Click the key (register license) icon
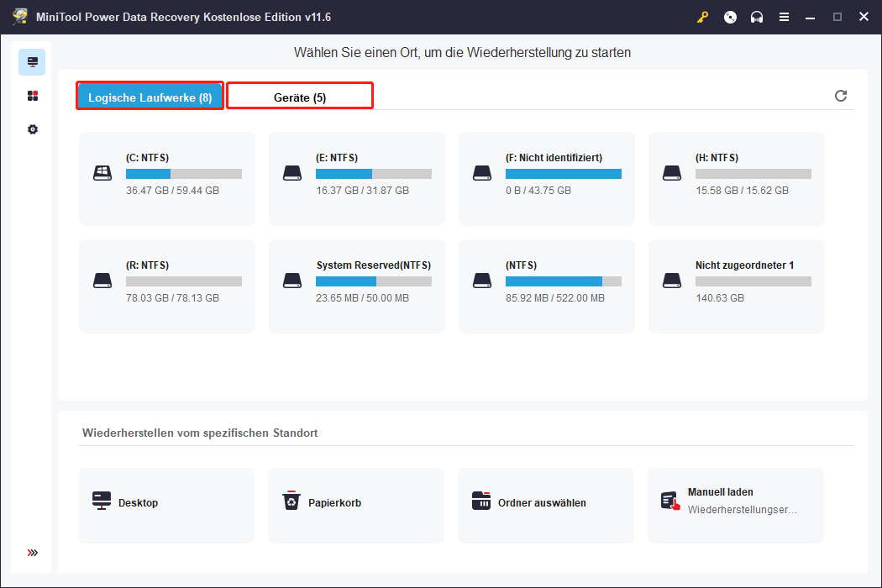The height and width of the screenshot is (588, 882). (702, 18)
